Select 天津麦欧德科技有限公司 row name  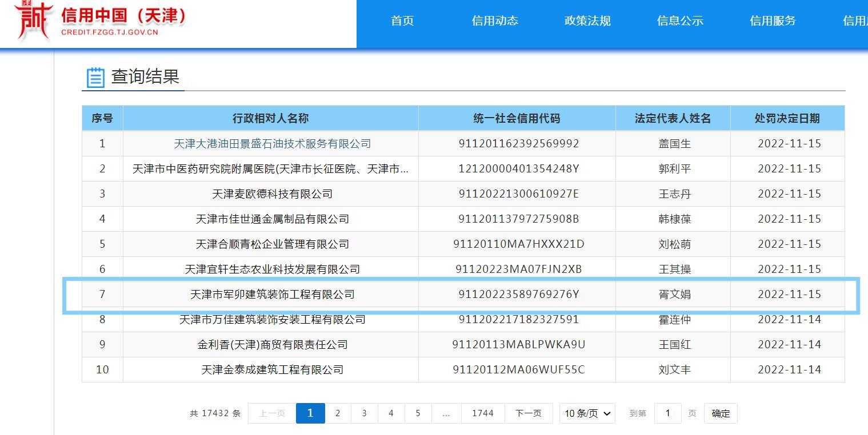pyautogui.click(x=273, y=194)
